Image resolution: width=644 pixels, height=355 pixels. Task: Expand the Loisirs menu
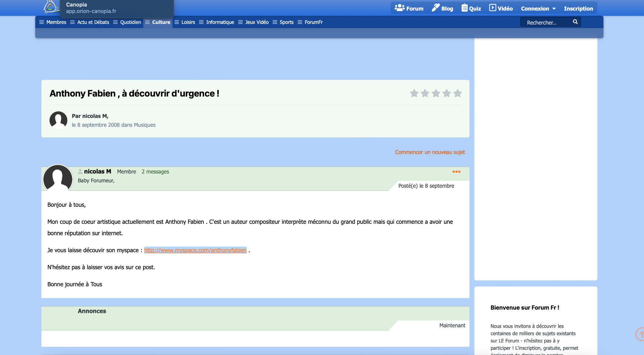click(x=185, y=22)
